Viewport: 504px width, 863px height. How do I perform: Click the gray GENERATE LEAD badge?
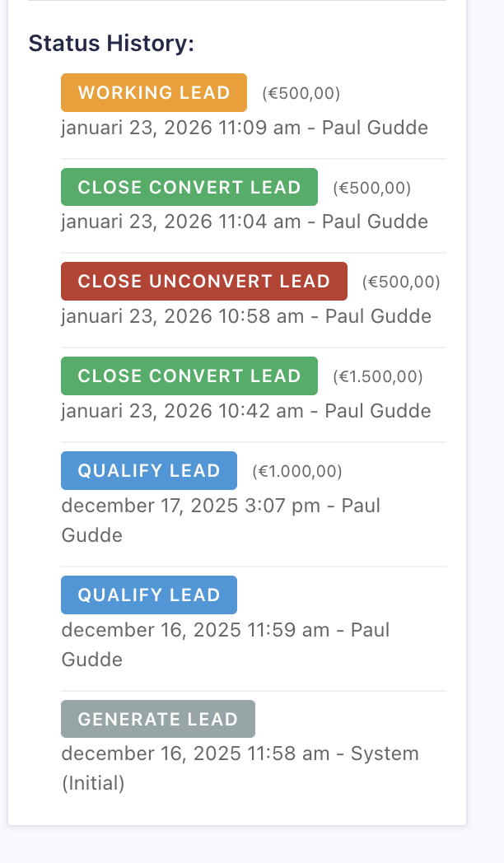pyautogui.click(x=158, y=719)
